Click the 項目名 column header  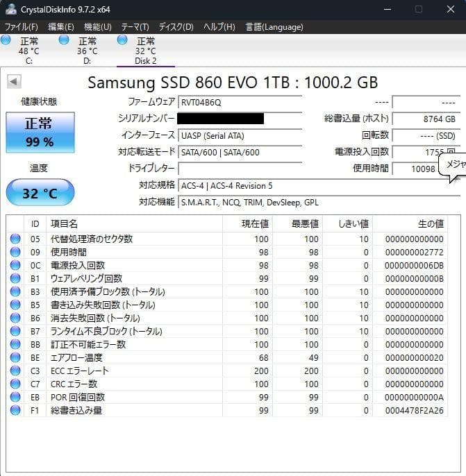pyautogui.click(x=134, y=223)
